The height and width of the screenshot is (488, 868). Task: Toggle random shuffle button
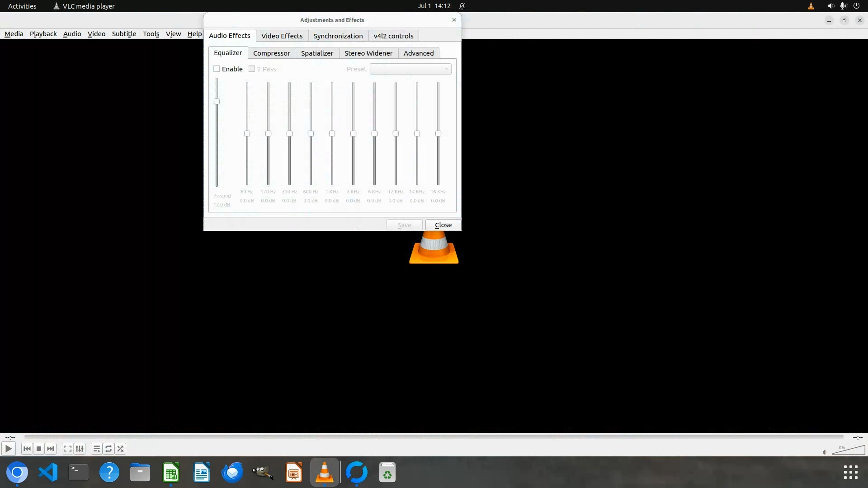(x=120, y=449)
